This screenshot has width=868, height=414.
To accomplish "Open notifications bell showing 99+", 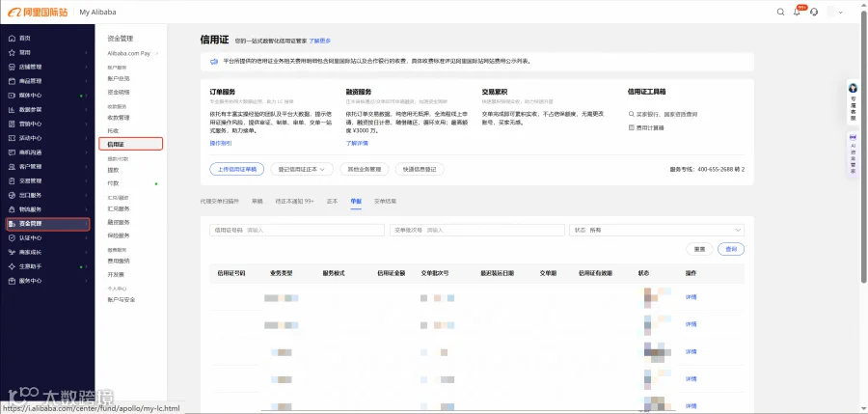I will 798,12.
